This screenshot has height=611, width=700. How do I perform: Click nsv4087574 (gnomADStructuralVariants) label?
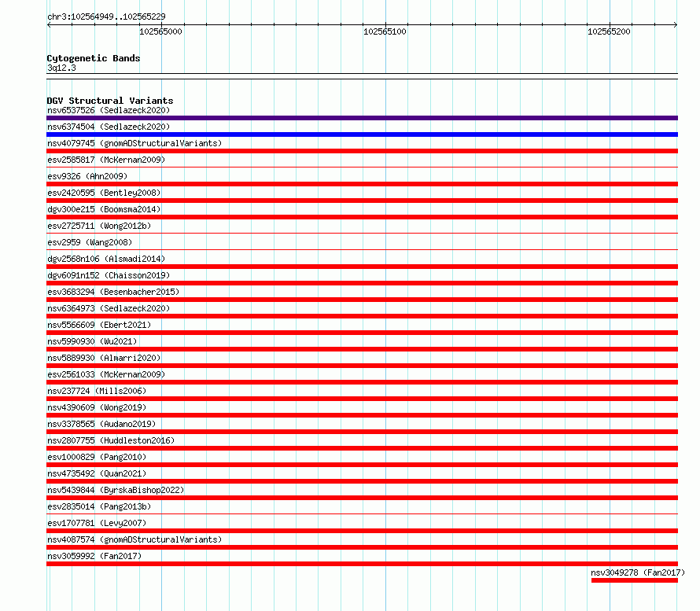(134, 539)
